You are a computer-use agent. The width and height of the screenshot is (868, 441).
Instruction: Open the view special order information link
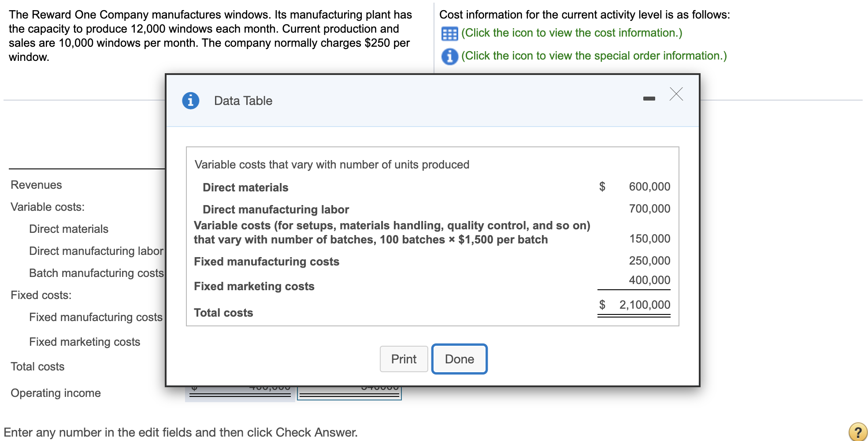594,56
